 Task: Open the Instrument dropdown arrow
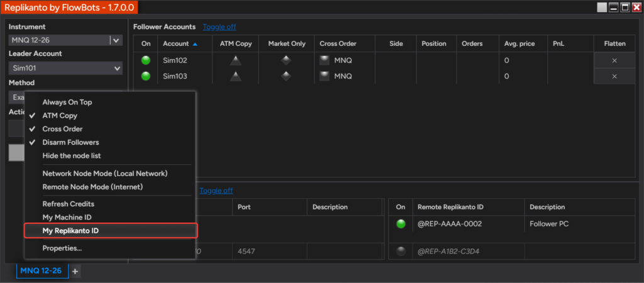[x=116, y=40]
